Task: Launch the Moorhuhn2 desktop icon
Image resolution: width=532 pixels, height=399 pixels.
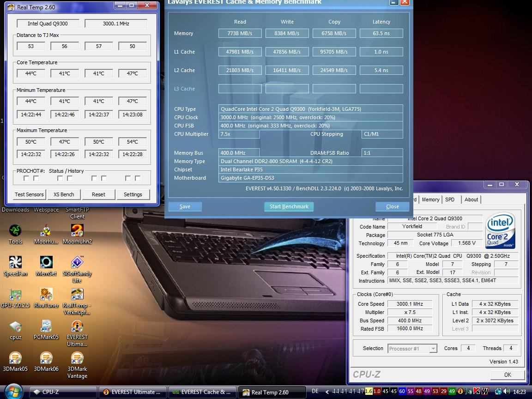Action: [x=78, y=234]
